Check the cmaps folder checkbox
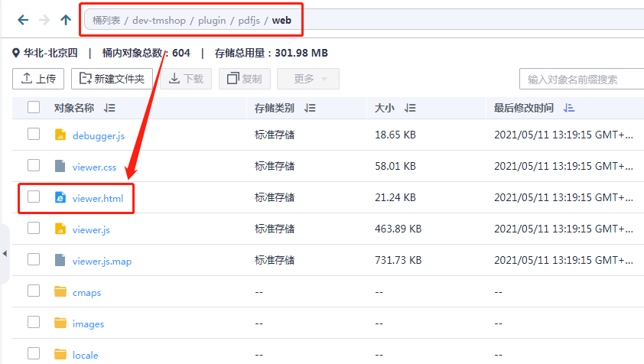 [x=34, y=291]
